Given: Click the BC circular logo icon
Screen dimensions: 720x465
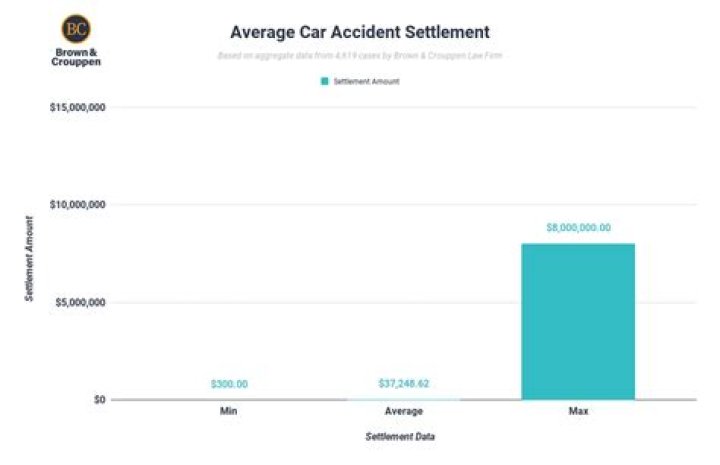Looking at the screenshot, I should pos(74,28).
